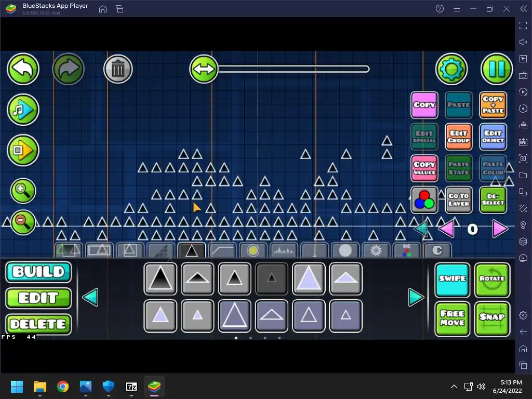The height and width of the screenshot is (399, 532).
Task: Click BlueStacks volume icon in sidebar
Action: coord(523,42)
